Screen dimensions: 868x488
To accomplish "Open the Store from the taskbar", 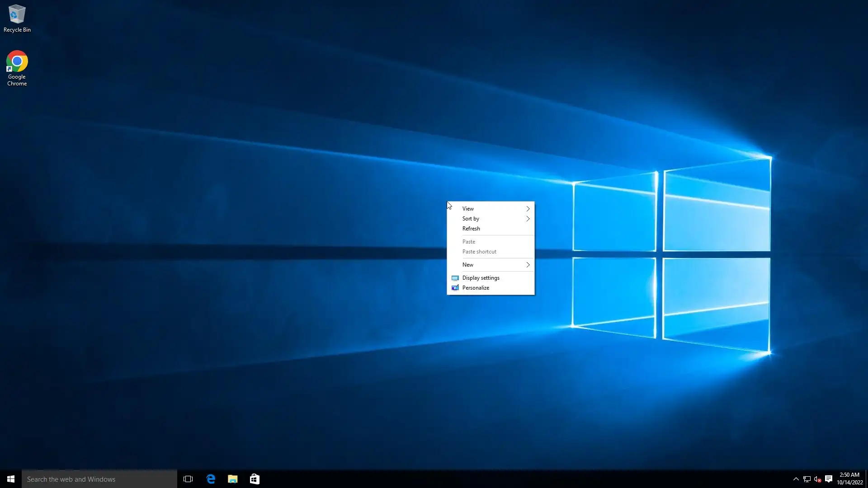I will [255, 479].
